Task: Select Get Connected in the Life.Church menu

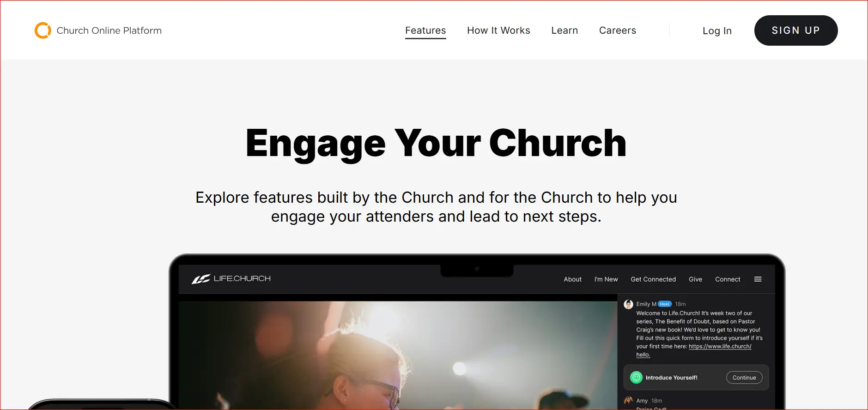Action: 653,279
